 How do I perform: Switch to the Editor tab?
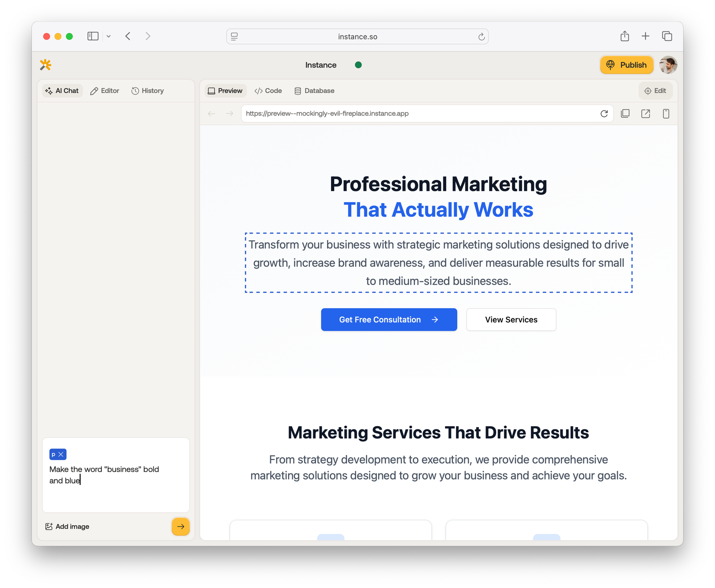tap(105, 91)
